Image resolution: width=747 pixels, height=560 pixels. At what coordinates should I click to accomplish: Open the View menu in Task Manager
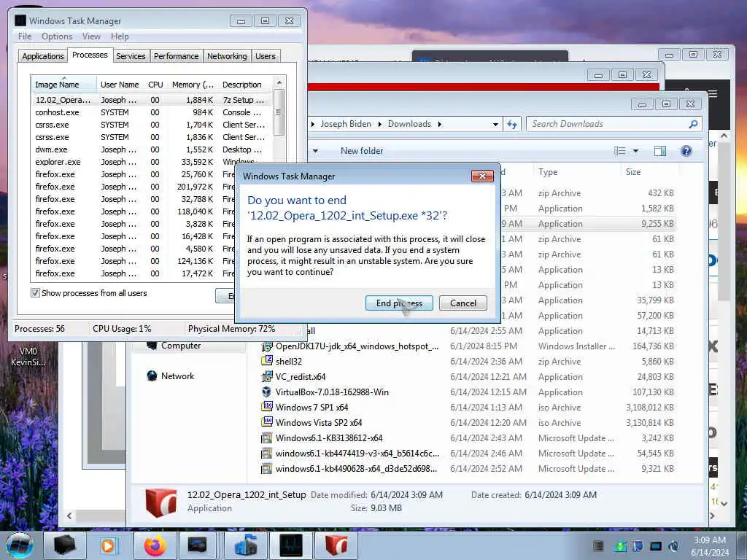(91, 36)
